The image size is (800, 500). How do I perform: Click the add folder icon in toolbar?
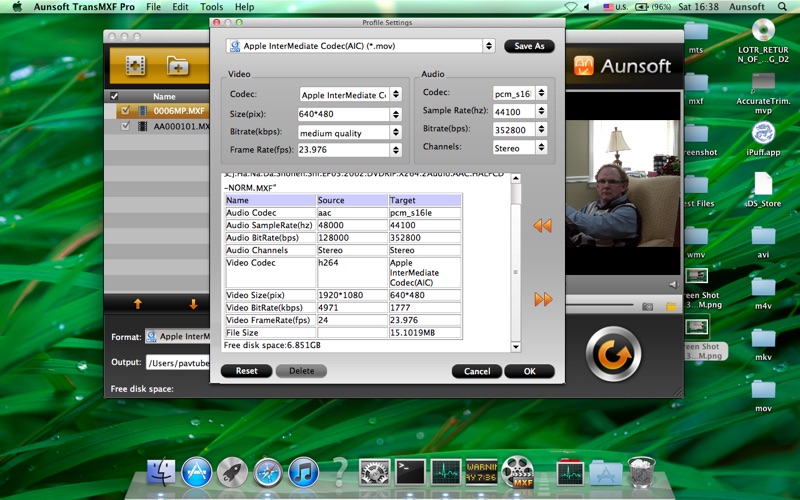tap(178, 67)
